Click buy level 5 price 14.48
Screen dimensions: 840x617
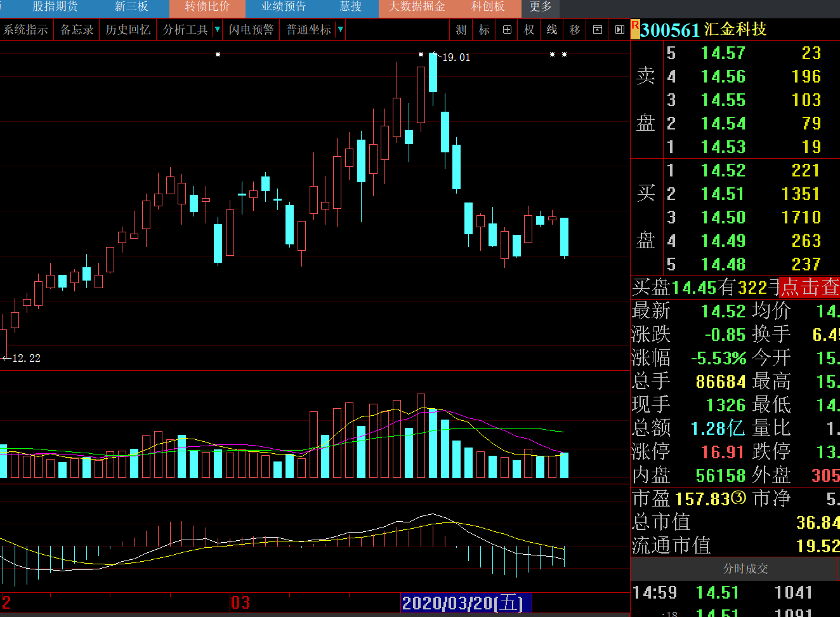pyautogui.click(x=723, y=264)
